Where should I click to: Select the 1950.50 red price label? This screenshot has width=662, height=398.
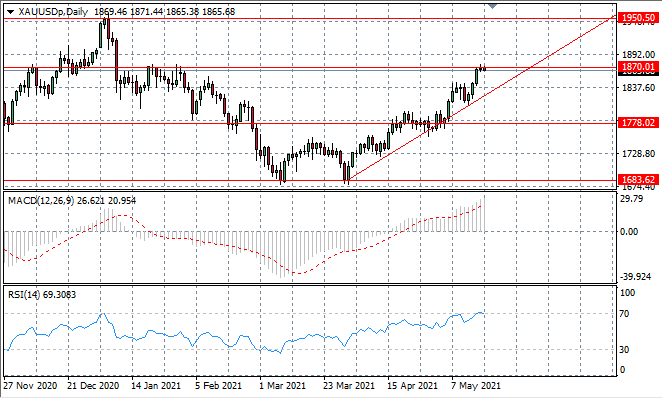(638, 18)
